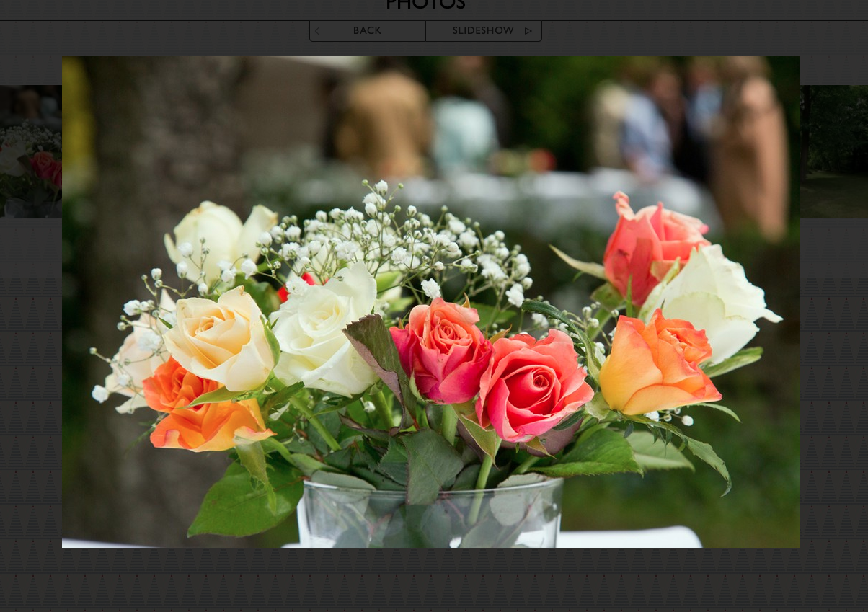Open the previous photo thumbnail on the left edge
The width and height of the screenshot is (868, 612).
[x=30, y=151]
